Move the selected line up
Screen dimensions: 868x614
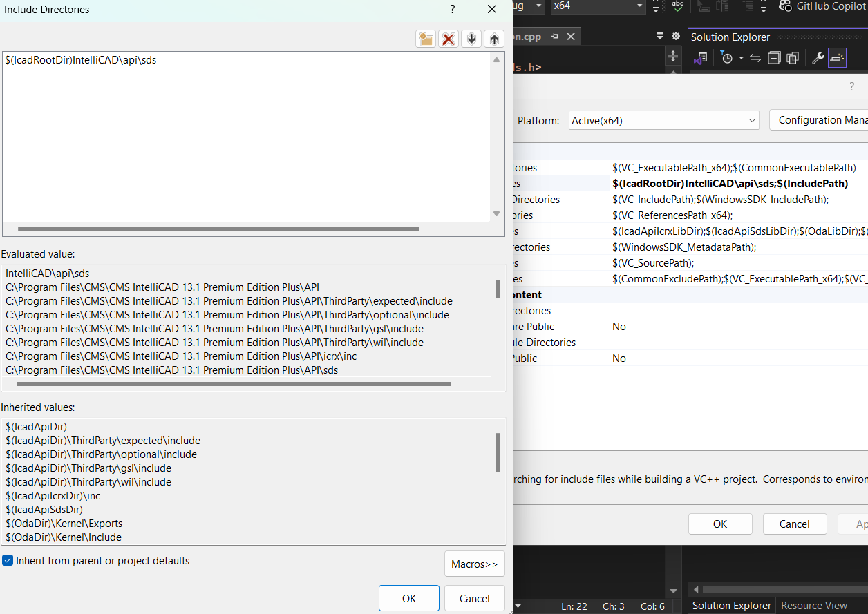click(494, 39)
